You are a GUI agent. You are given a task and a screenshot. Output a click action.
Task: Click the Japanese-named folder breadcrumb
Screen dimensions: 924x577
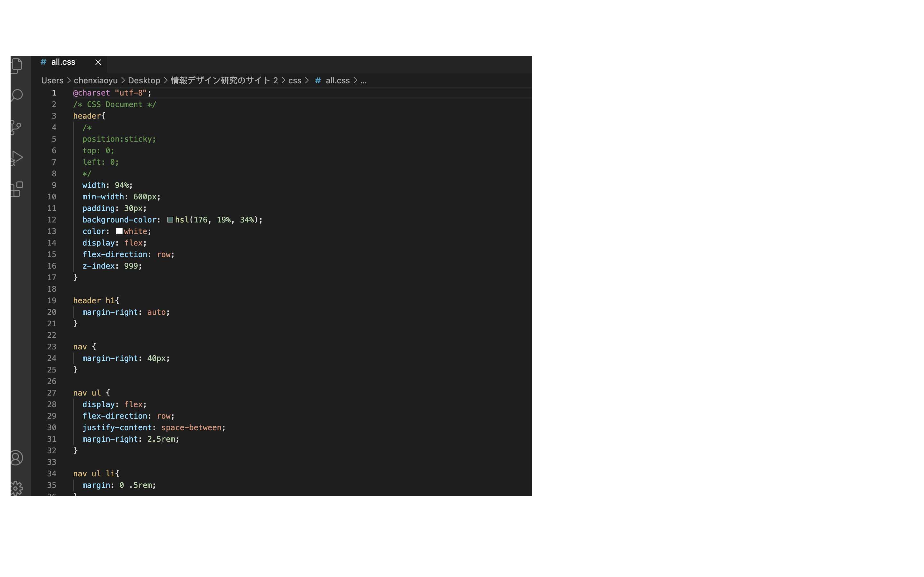tap(224, 80)
